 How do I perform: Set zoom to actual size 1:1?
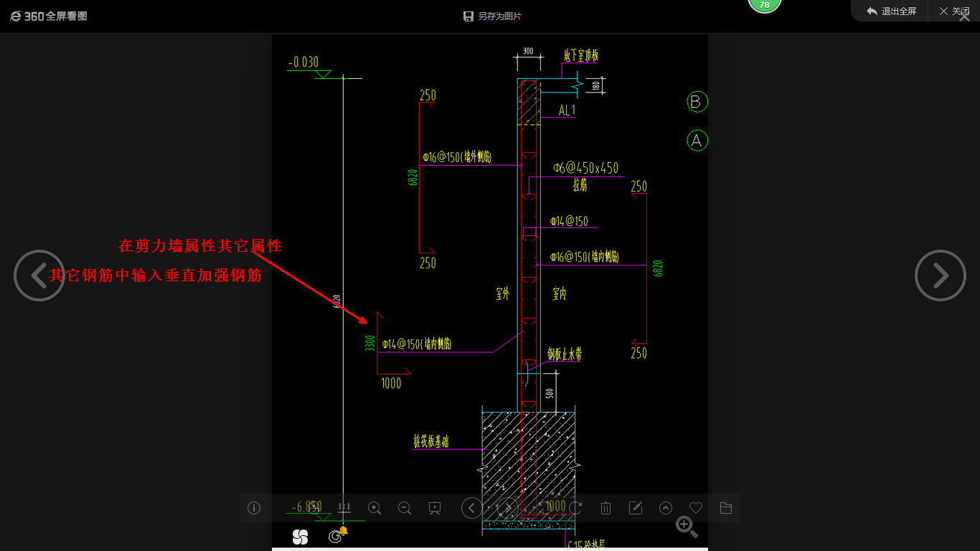[344, 508]
